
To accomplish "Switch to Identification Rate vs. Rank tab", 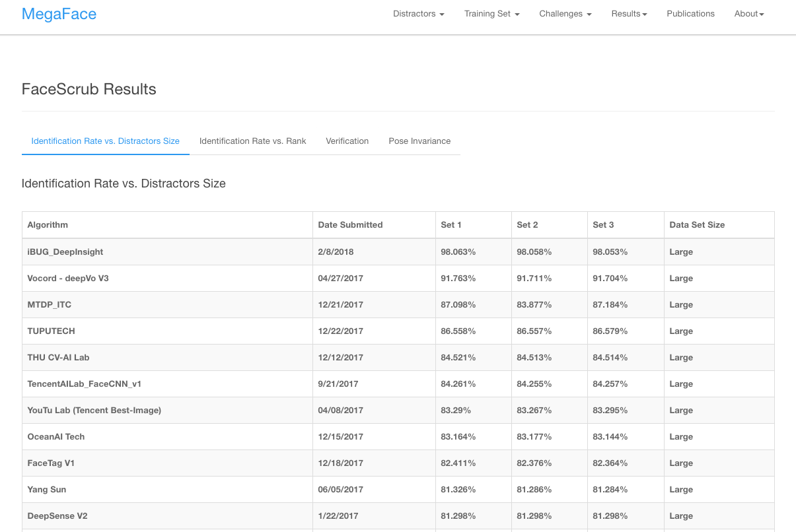I will pos(252,141).
